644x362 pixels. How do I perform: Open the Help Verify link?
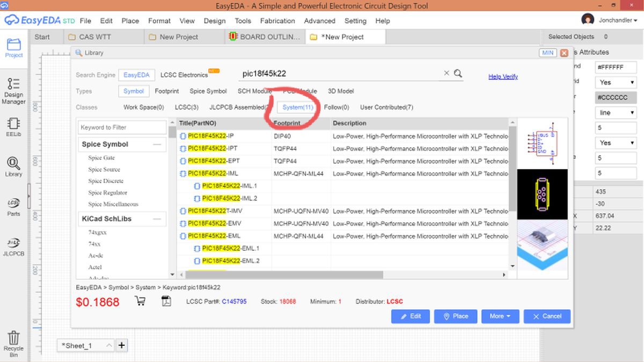click(x=503, y=77)
